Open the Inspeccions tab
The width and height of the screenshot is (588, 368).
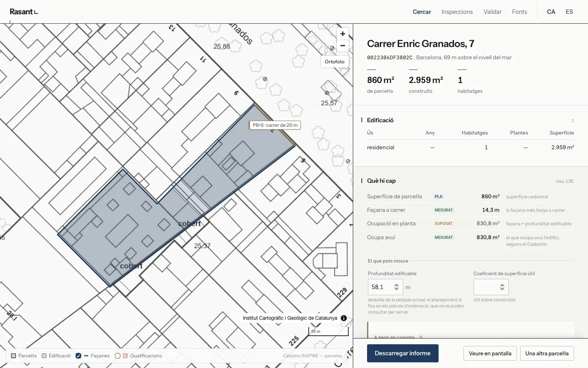point(457,12)
